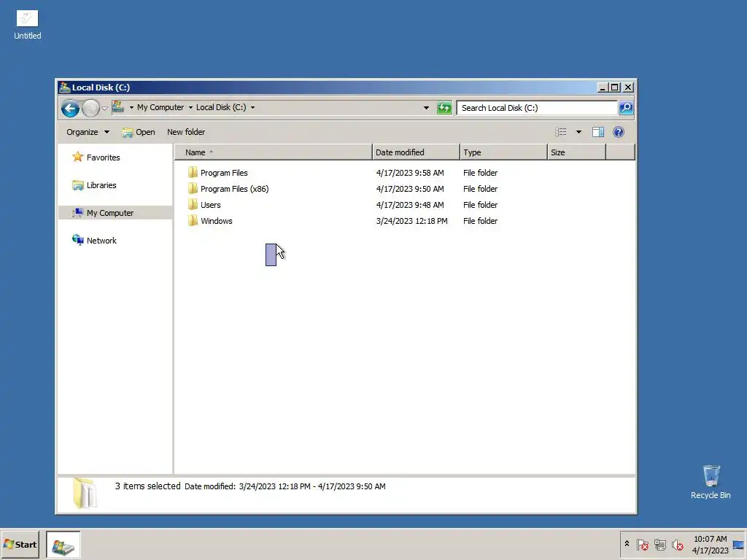Open the recent pages dropdown arrow
The height and width of the screenshot is (560, 747).
point(105,109)
